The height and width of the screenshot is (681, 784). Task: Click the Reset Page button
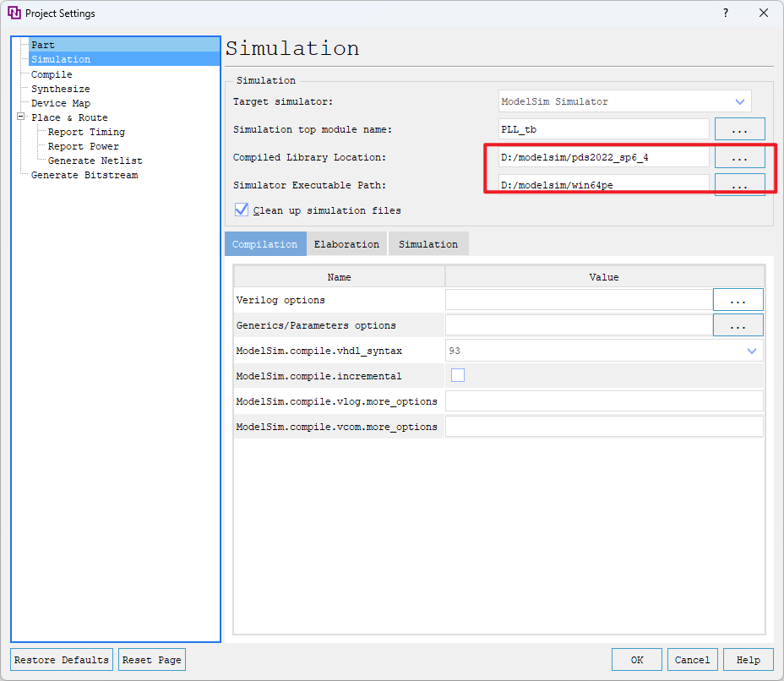point(151,659)
